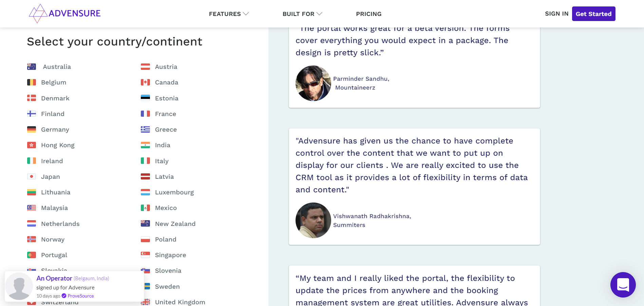The height and width of the screenshot is (306, 644).
Task: Click the Japan flag icon
Action: [x=32, y=177]
